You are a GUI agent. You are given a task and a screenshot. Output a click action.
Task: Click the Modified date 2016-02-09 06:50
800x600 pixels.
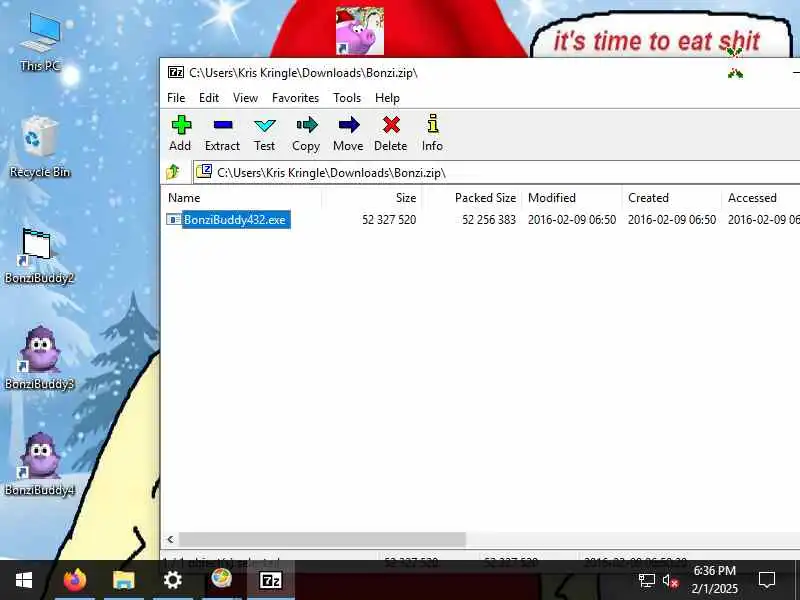click(x=572, y=220)
